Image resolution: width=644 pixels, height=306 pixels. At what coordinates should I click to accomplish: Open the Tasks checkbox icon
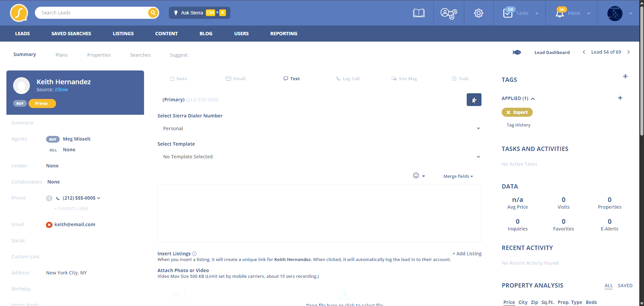click(508, 13)
